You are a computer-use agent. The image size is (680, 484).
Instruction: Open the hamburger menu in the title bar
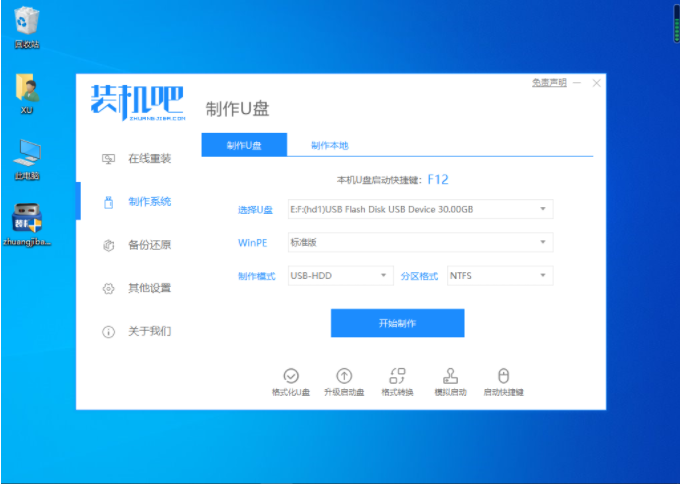click(577, 83)
